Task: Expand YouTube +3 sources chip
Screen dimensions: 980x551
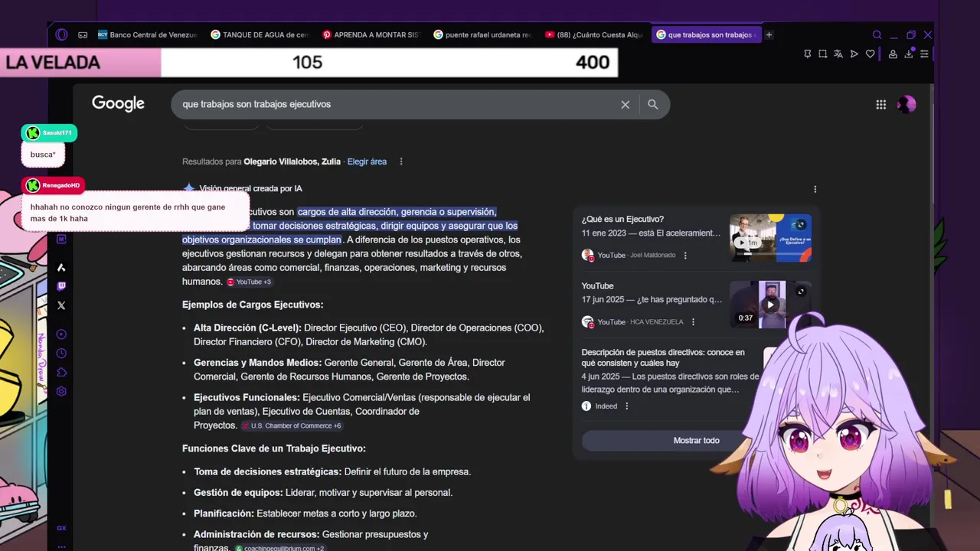Action: 249,282
